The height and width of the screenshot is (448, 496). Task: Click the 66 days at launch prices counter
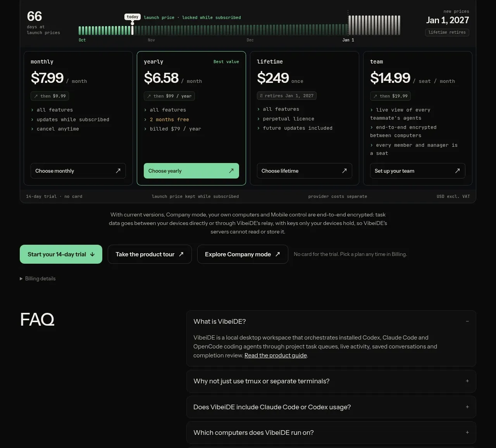(43, 22)
